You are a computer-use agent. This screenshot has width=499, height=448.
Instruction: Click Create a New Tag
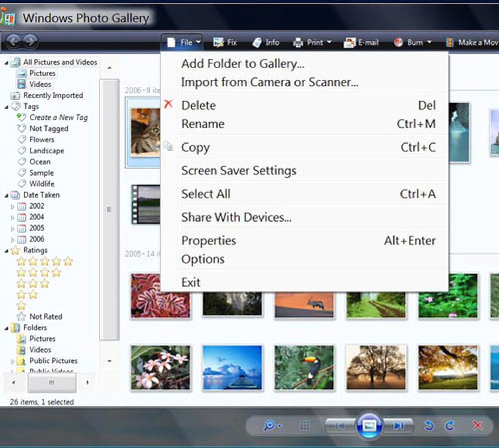tap(58, 118)
